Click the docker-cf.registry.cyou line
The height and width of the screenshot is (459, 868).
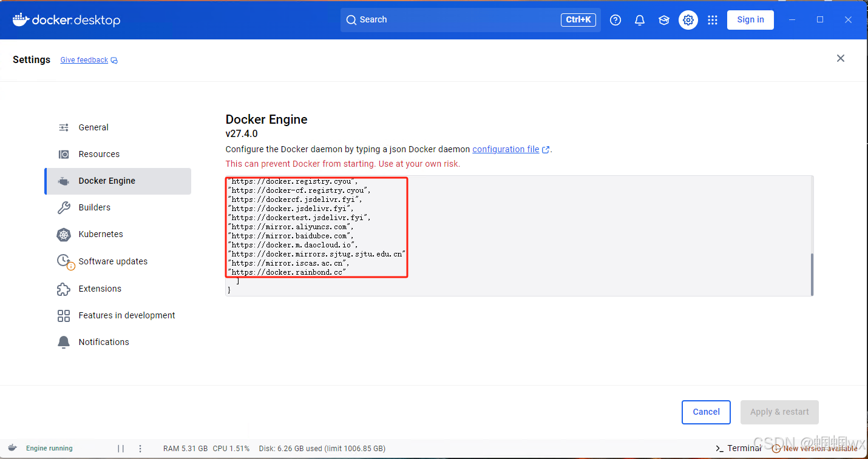(299, 190)
